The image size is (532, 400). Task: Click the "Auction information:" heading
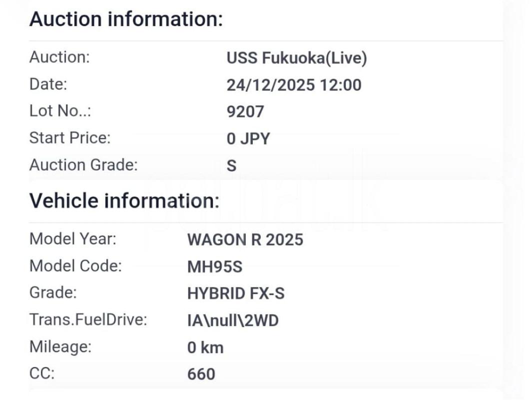coord(126,19)
